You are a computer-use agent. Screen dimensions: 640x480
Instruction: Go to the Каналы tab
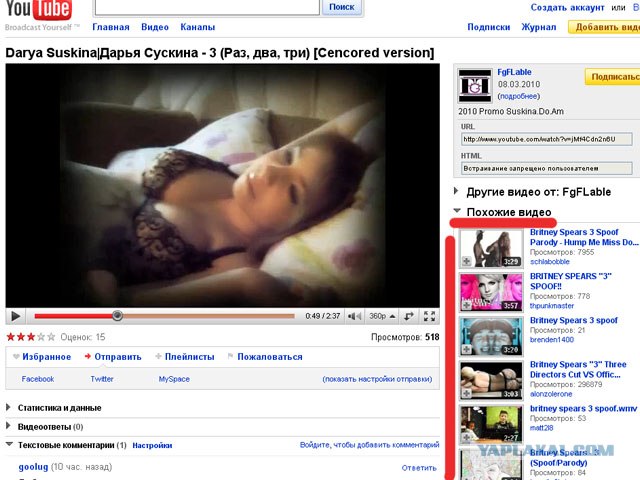[x=198, y=27]
